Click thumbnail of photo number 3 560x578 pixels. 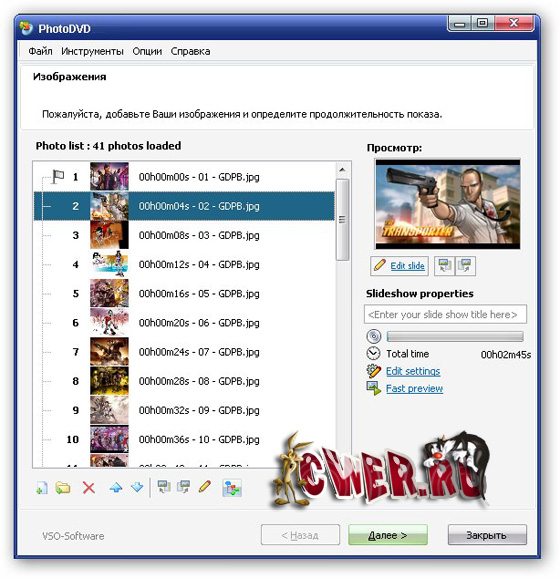[x=109, y=235]
